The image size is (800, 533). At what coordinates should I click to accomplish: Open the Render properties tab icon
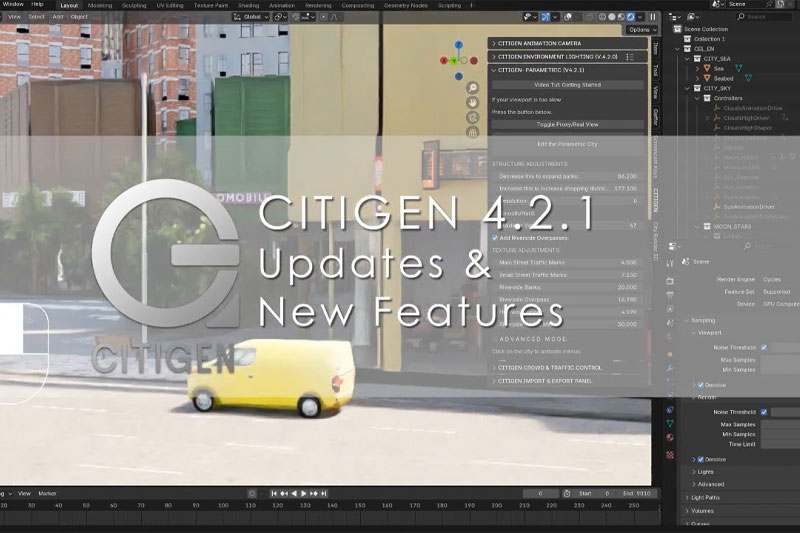[670, 281]
